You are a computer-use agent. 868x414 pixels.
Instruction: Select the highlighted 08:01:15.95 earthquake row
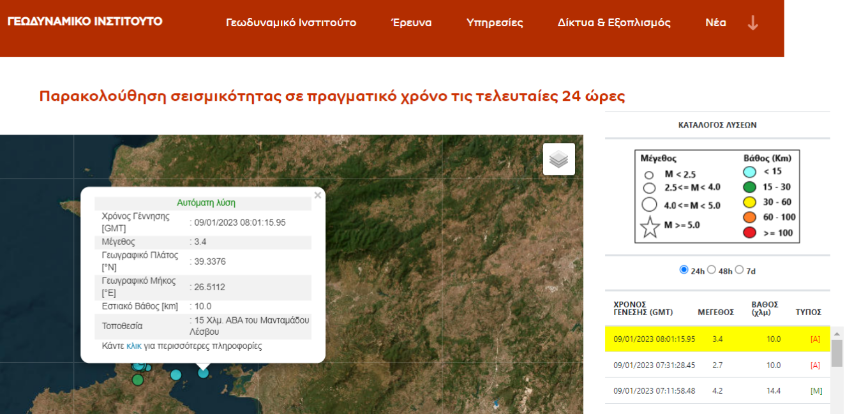click(717, 339)
